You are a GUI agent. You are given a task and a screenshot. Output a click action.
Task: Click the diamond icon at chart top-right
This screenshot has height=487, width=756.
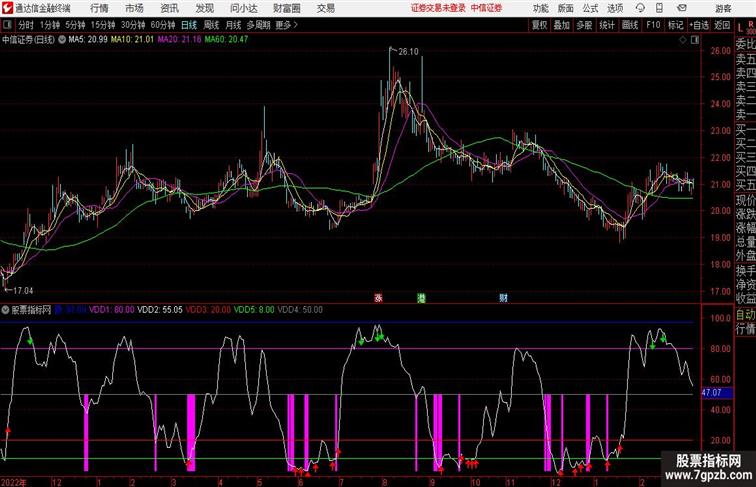683,40
